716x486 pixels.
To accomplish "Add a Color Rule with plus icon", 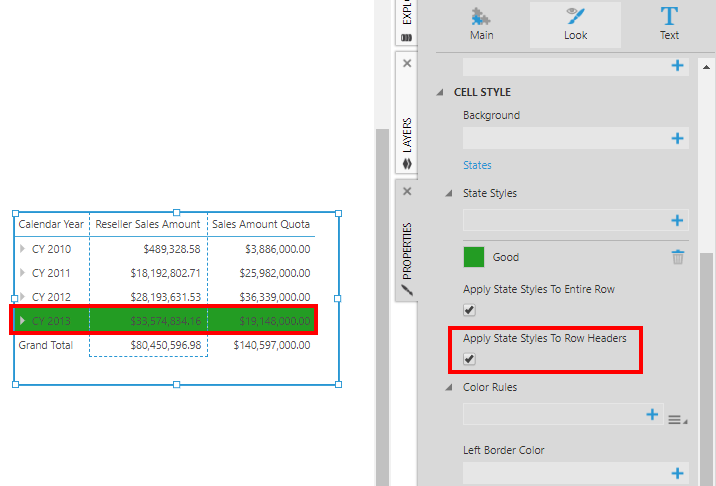I will click(x=652, y=414).
